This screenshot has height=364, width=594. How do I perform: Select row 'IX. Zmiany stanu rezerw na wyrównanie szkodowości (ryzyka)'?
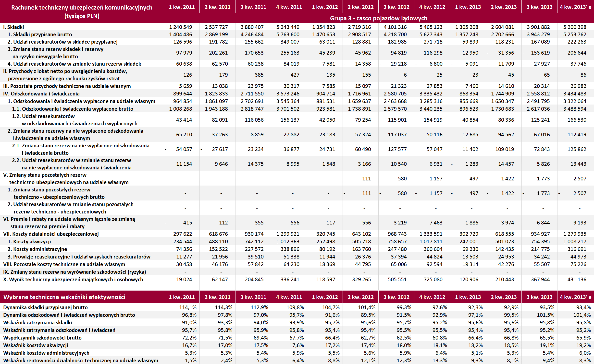[x=74, y=272]
